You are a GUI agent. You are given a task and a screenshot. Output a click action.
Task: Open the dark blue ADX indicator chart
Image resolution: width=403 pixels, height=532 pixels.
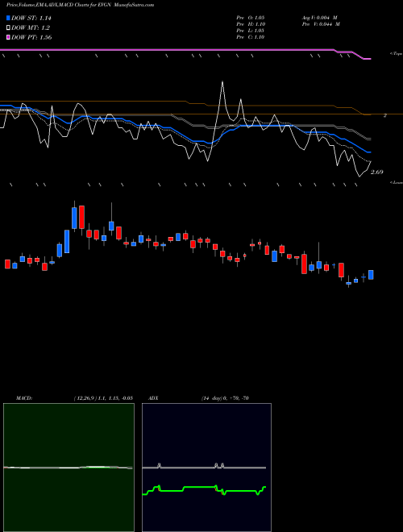(206, 468)
